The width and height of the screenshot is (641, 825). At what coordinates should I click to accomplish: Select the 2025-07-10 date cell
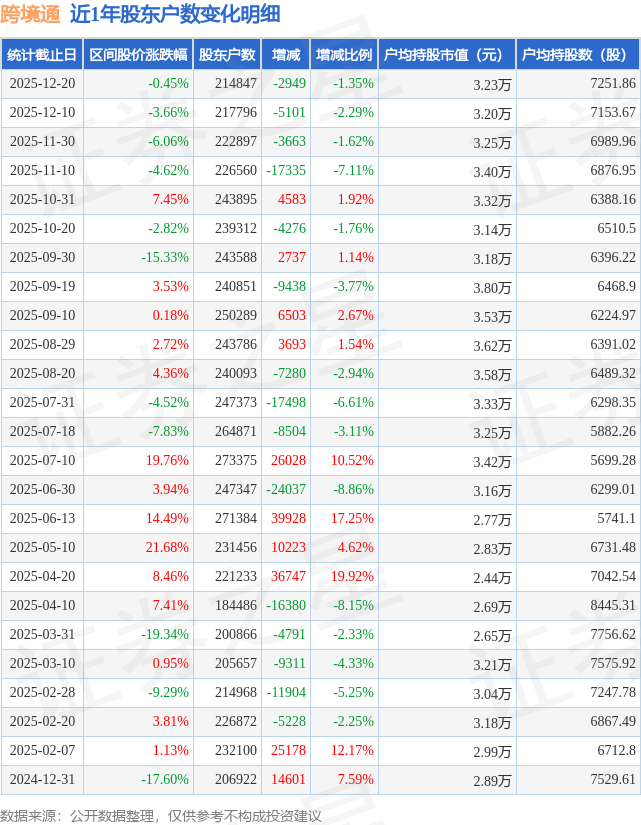click(x=42, y=461)
